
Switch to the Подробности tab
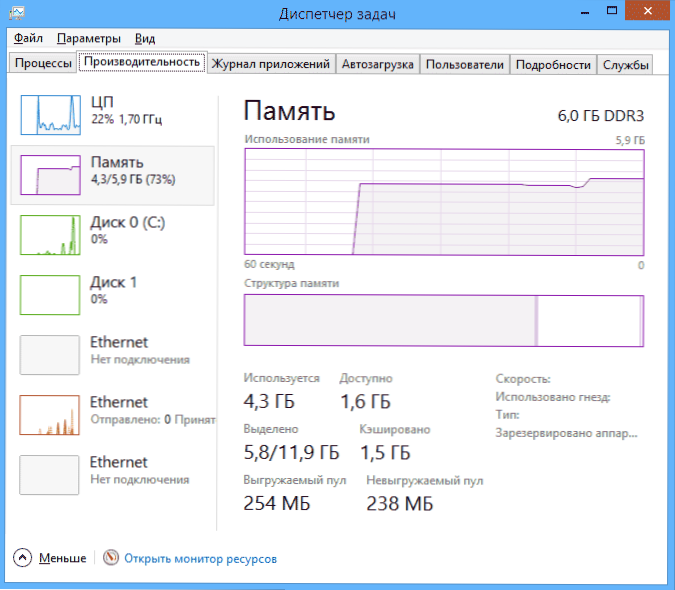click(x=553, y=65)
